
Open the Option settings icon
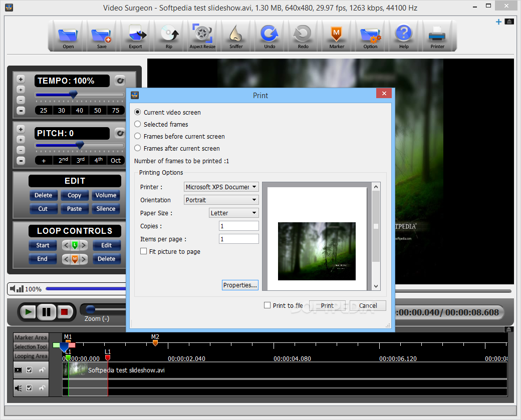(x=370, y=37)
